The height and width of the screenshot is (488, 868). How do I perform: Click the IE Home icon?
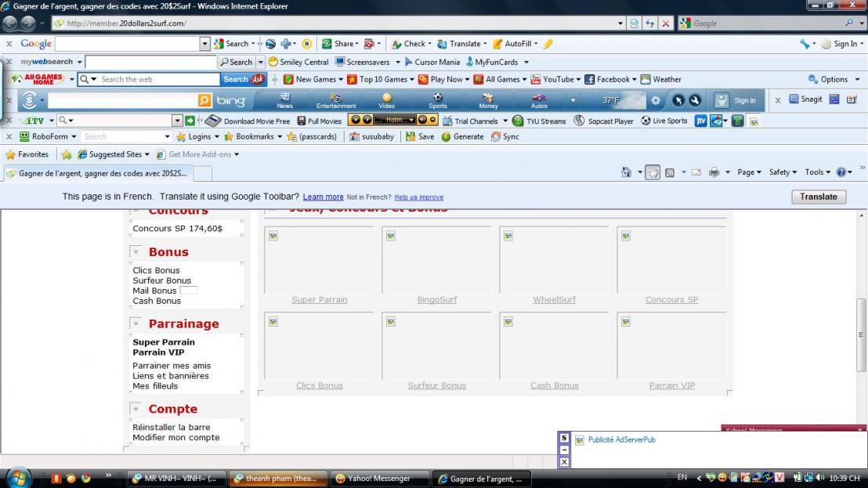click(x=626, y=172)
